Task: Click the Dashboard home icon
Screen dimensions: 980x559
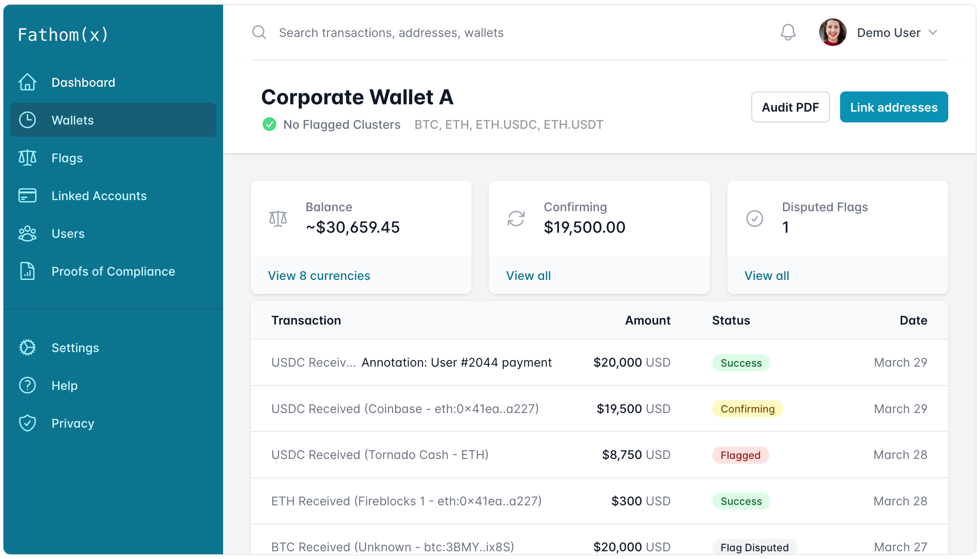Action: click(27, 82)
